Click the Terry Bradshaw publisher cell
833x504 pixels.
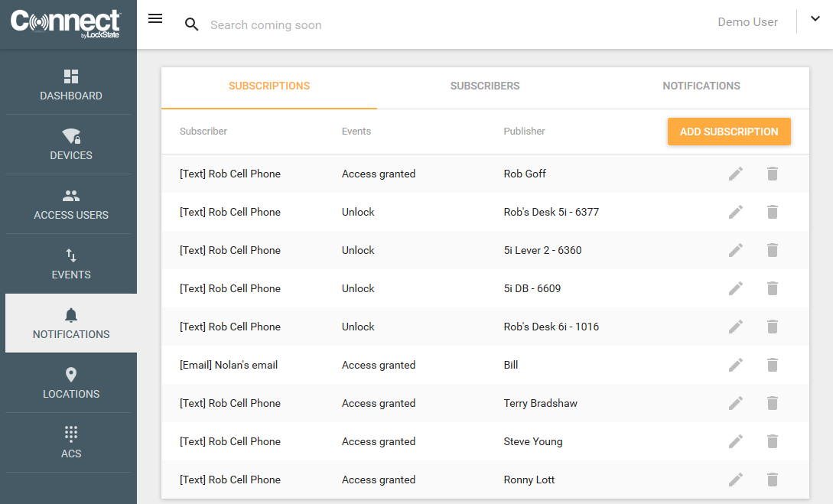click(540, 403)
